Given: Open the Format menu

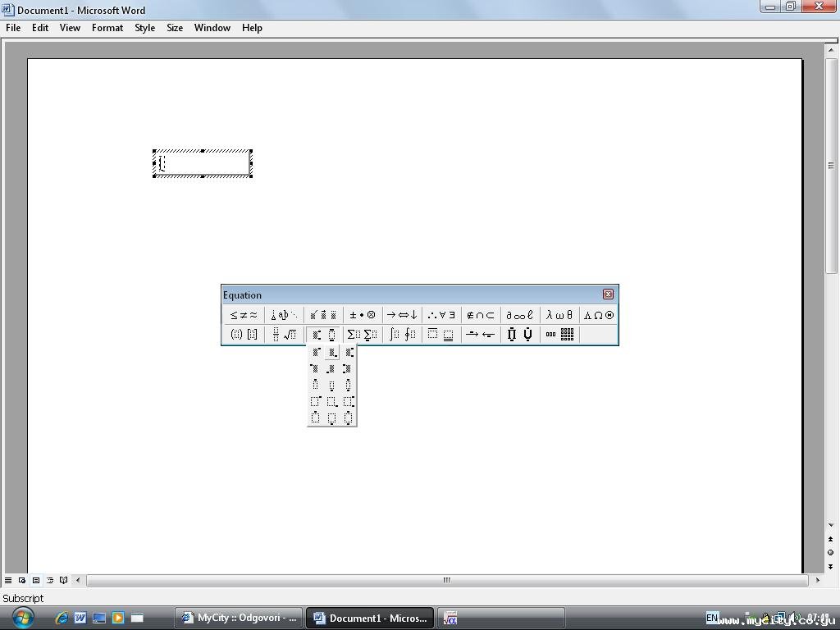Looking at the screenshot, I should [107, 28].
